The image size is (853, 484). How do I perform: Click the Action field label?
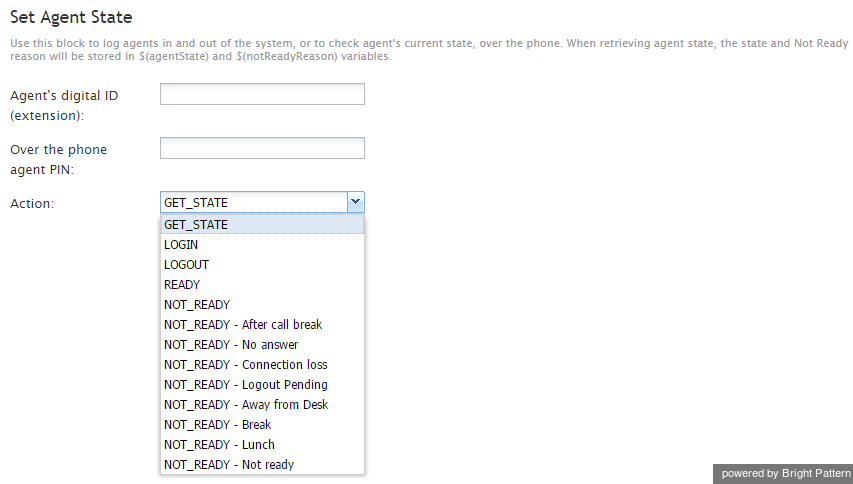32,203
